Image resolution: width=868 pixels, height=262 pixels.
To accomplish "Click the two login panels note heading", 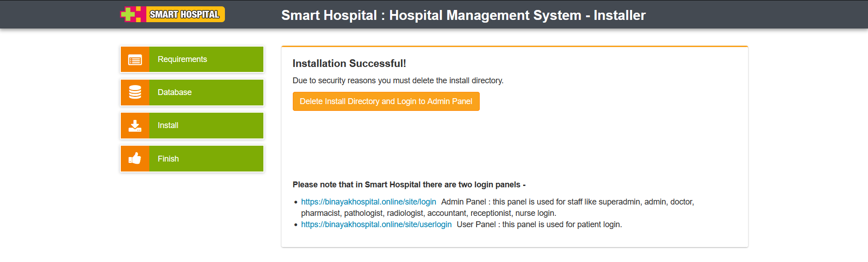I will [x=409, y=185].
